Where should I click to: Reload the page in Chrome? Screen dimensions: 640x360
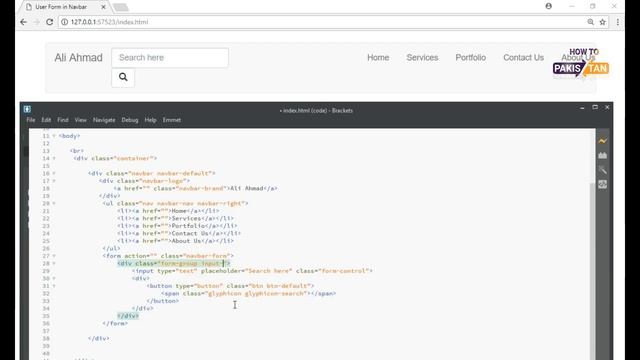[49, 22]
